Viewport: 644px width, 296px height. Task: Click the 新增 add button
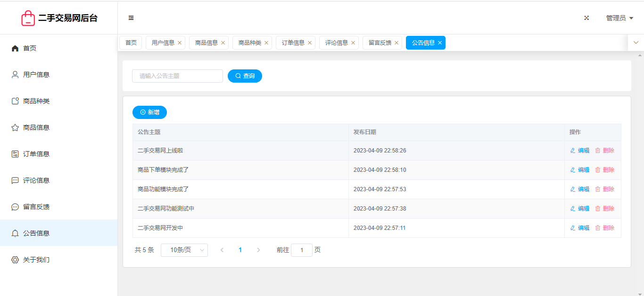[149, 112]
